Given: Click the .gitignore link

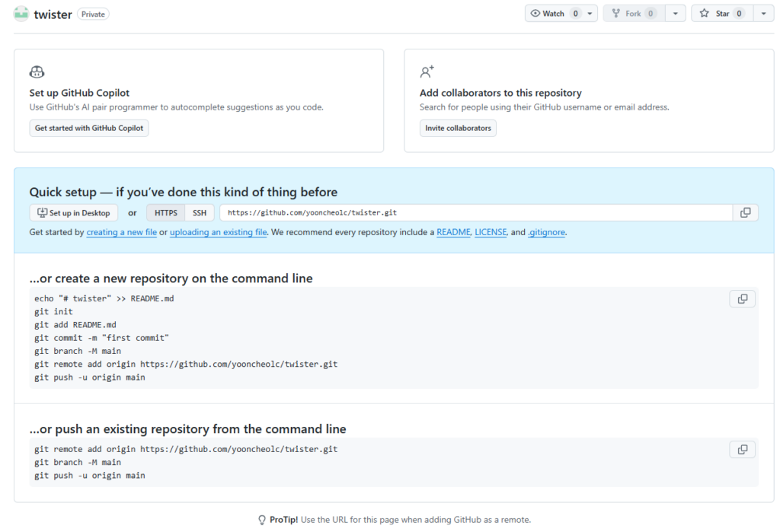Looking at the screenshot, I should [546, 232].
